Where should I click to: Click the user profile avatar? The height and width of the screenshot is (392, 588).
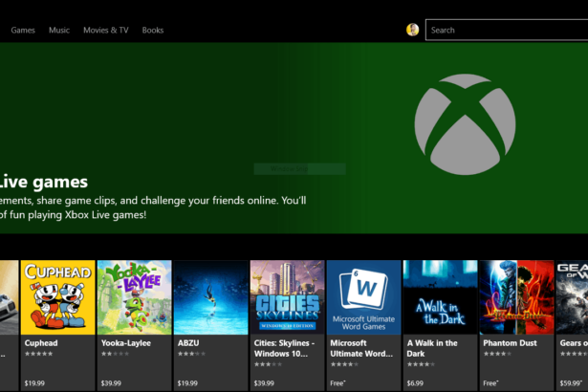(x=412, y=30)
